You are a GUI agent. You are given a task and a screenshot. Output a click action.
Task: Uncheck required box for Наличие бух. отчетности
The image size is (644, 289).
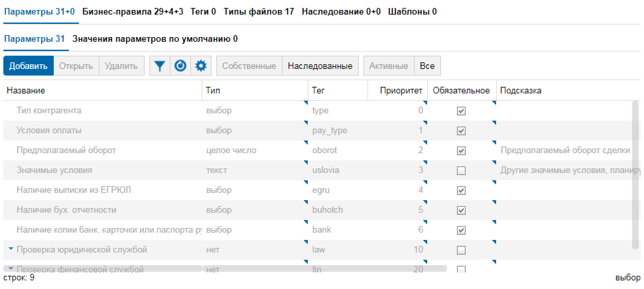[461, 210]
